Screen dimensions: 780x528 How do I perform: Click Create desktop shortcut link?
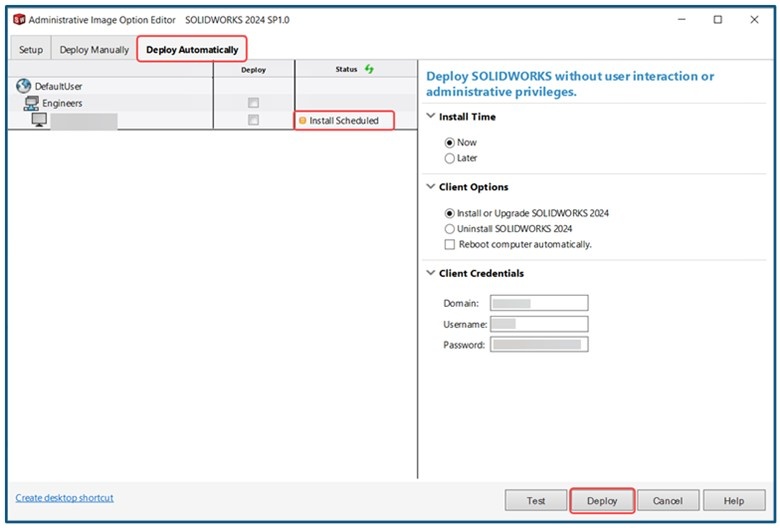64,498
